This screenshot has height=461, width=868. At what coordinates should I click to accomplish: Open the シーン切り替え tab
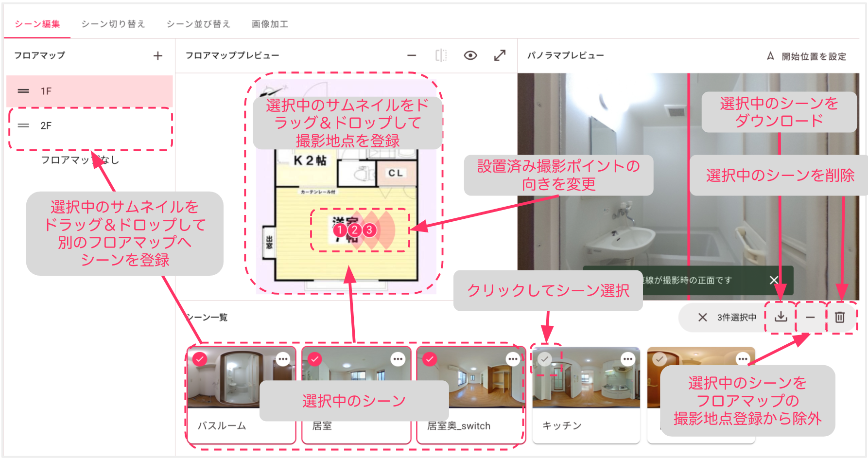point(113,24)
